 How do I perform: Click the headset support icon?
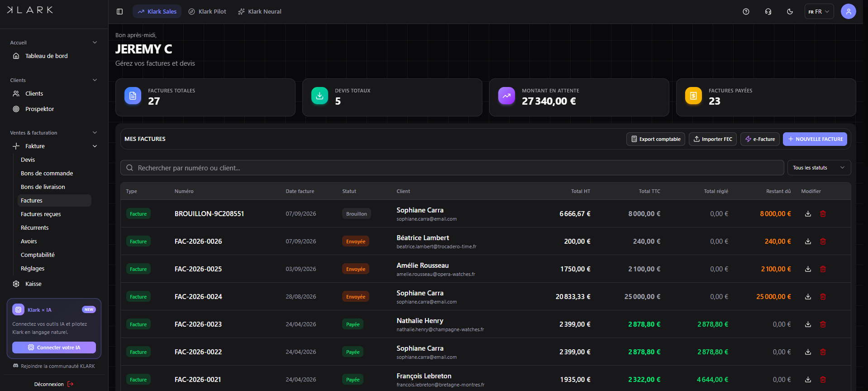(x=768, y=12)
